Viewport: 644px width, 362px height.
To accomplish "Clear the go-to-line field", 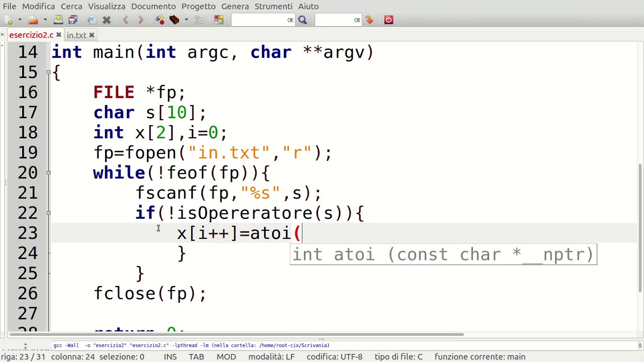I will pos(357,20).
